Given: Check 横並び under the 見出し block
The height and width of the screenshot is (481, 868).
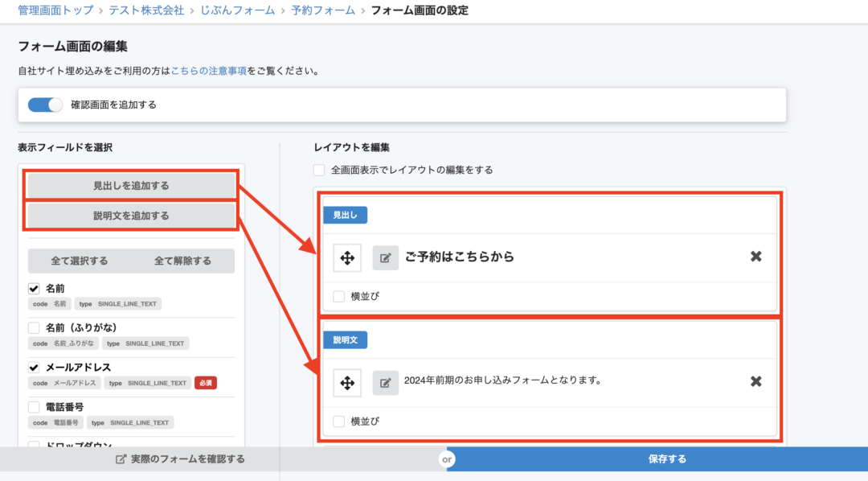Looking at the screenshot, I should coord(339,295).
